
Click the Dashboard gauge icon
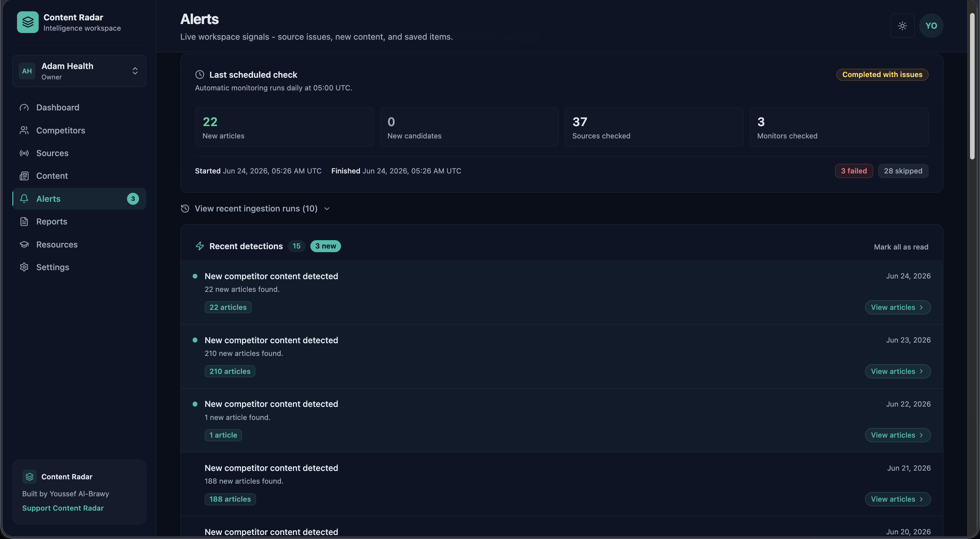[x=24, y=107]
